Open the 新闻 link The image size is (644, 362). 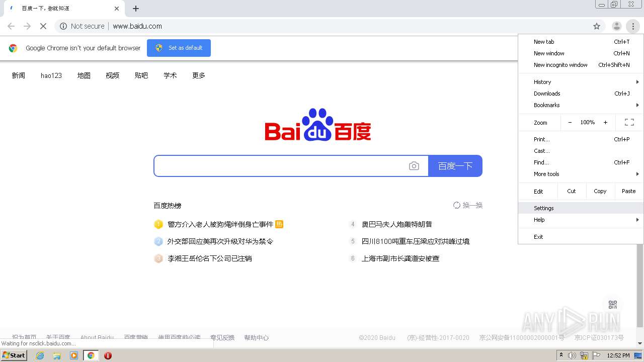(x=19, y=75)
